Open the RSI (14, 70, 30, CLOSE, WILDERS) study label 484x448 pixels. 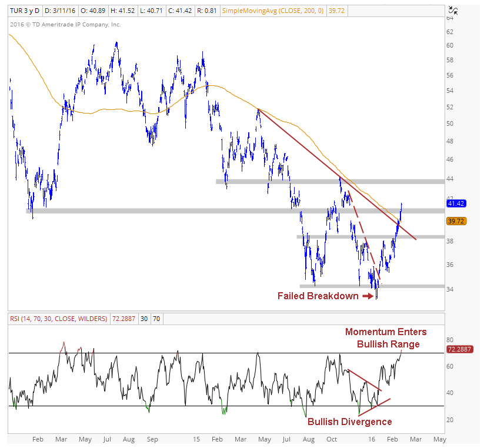59,319
